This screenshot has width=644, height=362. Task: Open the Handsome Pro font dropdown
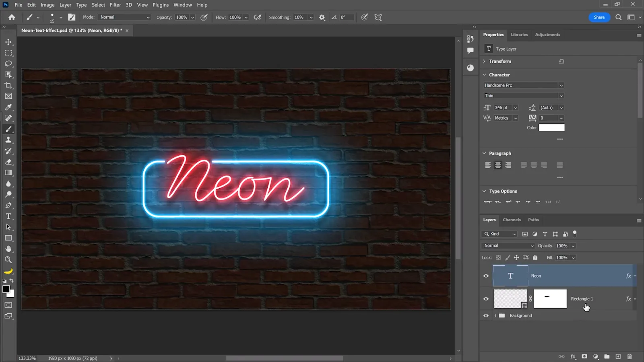(523, 85)
